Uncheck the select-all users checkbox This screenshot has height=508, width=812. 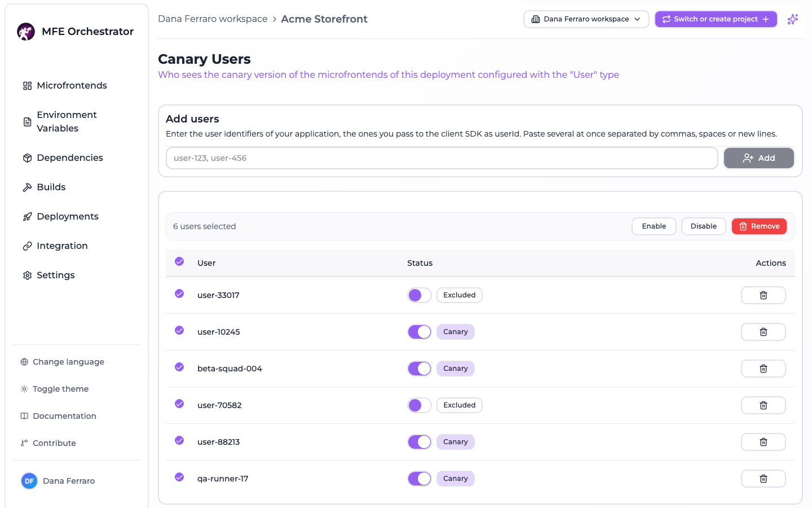[179, 261]
